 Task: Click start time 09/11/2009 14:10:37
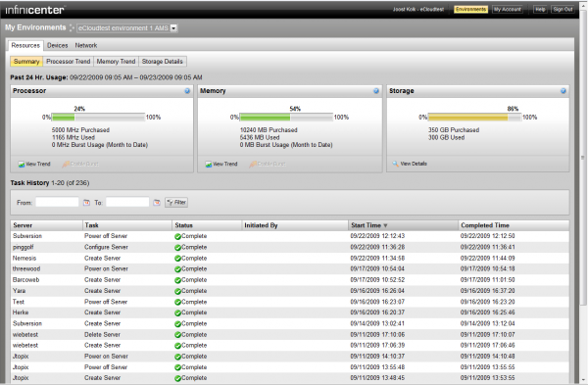[x=377, y=357]
